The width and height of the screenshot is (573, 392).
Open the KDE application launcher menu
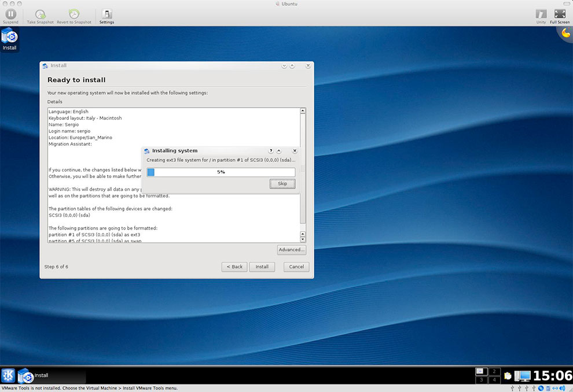pyautogui.click(x=8, y=375)
